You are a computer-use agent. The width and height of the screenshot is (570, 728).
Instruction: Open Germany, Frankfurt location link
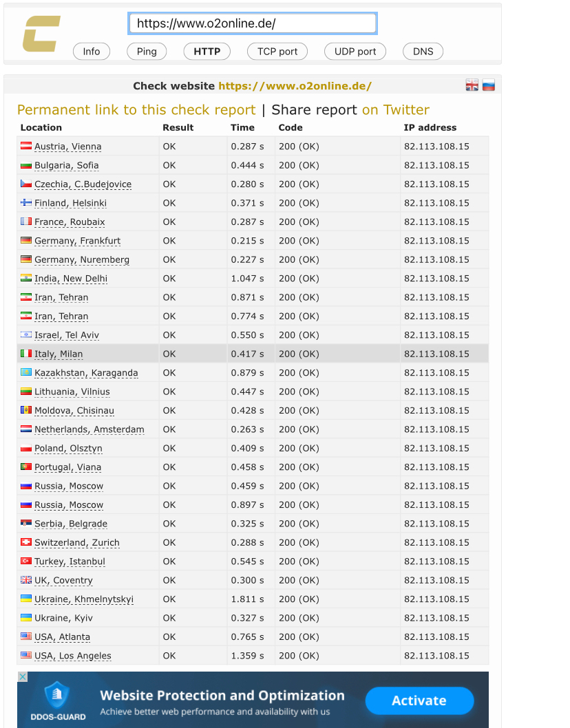pyautogui.click(x=77, y=241)
